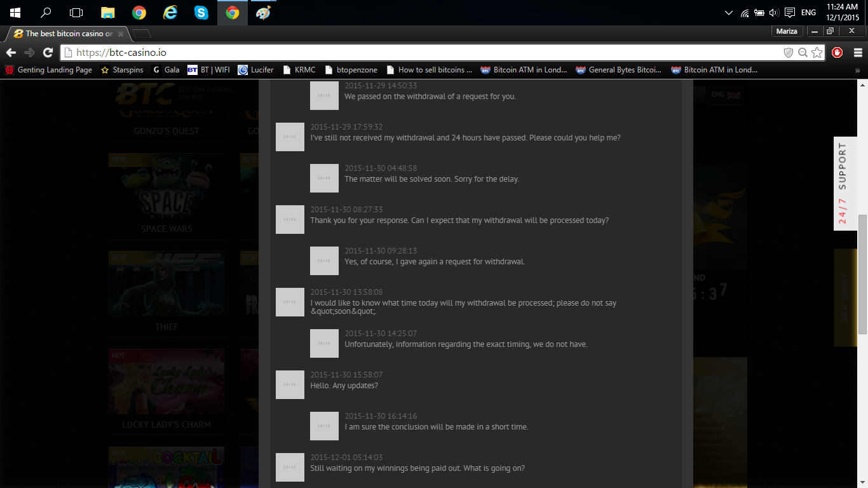Click the avatar beside the 2015-11-30 16:14:16 message
868x488 pixels.
(x=324, y=426)
